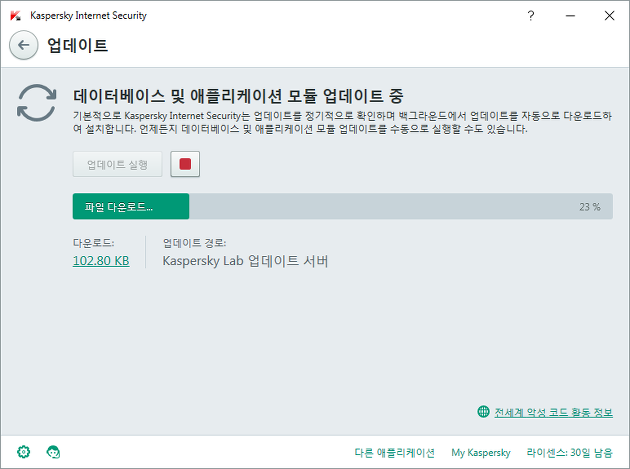This screenshot has height=469, width=630.
Task: Minimize the Kaspersky window
Action: 570,16
